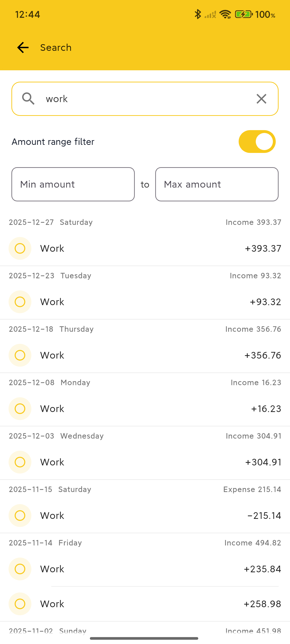Tap the magnifying glass search icon
The image size is (290, 644).
pyautogui.click(x=28, y=99)
